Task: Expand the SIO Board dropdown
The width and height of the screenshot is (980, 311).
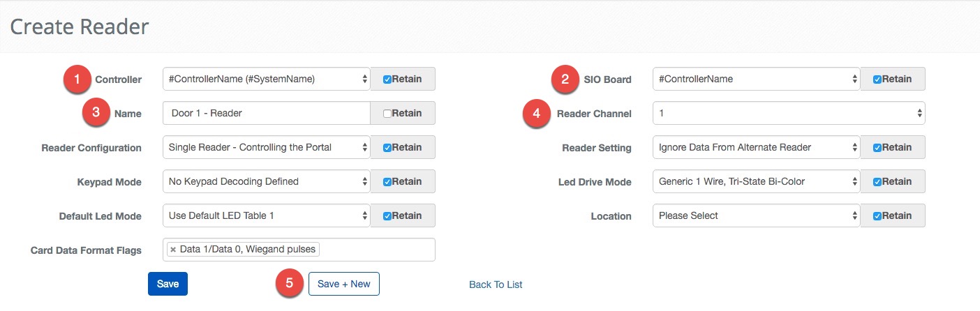Action: tap(756, 79)
